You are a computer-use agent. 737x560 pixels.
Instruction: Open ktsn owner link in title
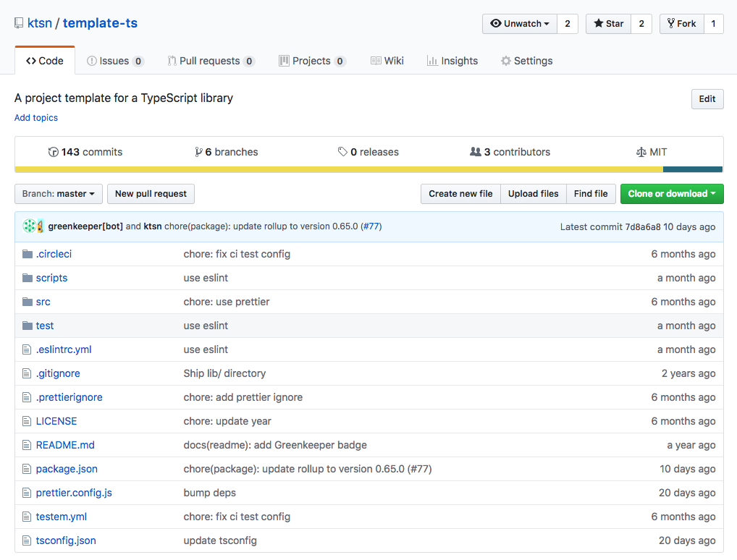tap(40, 23)
